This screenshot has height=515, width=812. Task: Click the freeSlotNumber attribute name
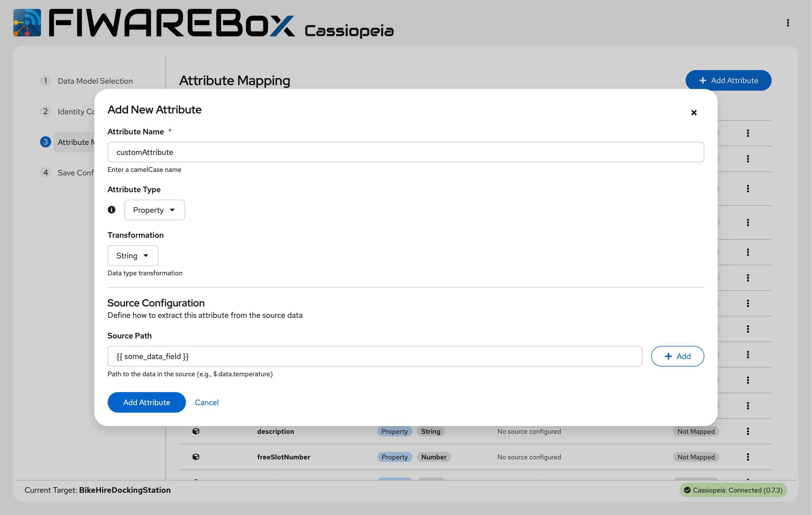click(284, 457)
